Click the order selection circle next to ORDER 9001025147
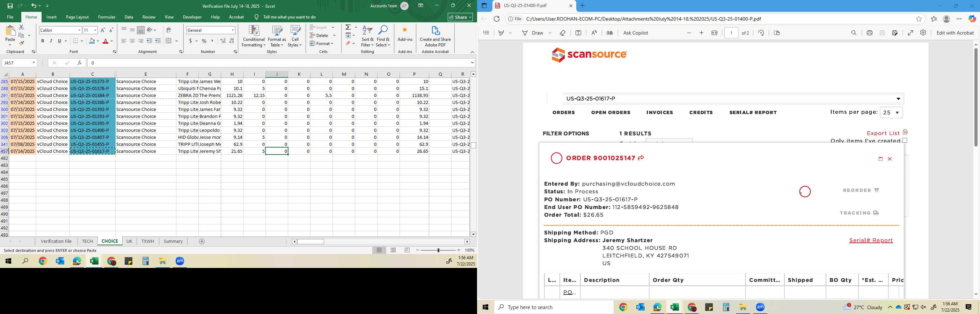 pyautogui.click(x=556, y=158)
